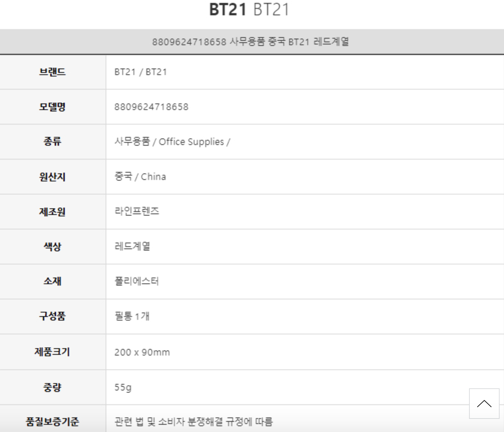Click the scroll-to-top arrow button
The width and height of the screenshot is (504, 432).
(x=484, y=404)
